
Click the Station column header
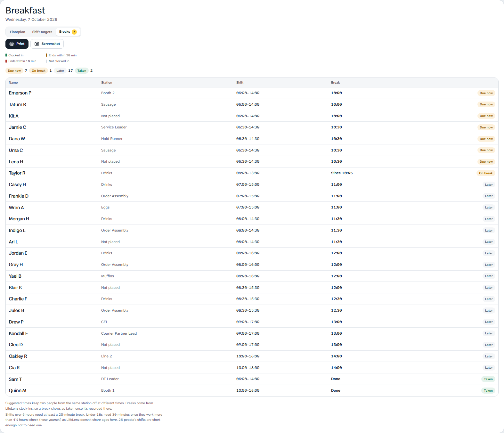coord(107,83)
